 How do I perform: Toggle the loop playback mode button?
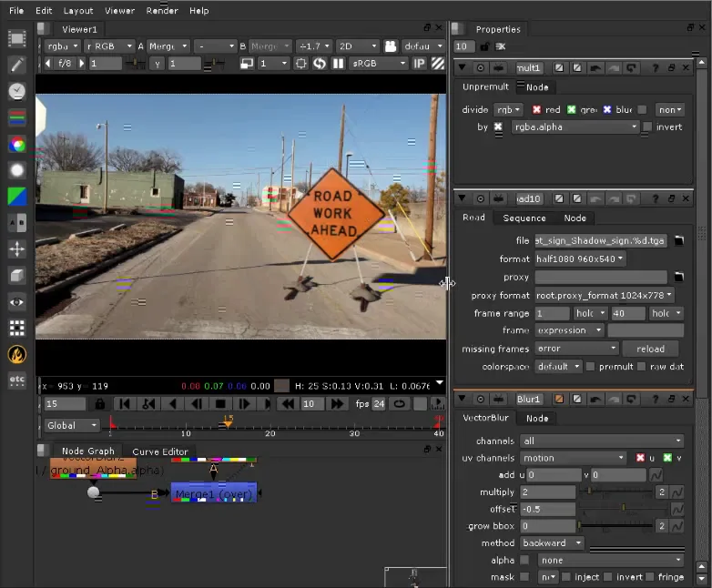(x=399, y=403)
